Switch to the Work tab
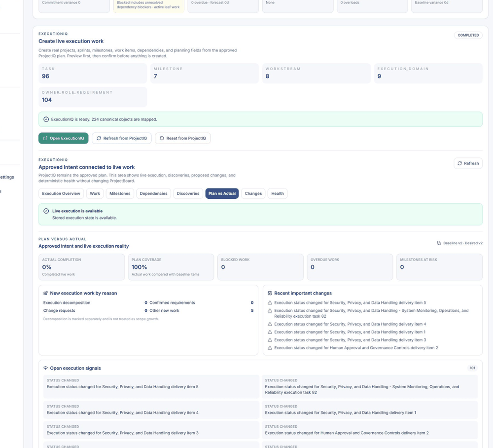The image size is (493, 448). pos(95,193)
